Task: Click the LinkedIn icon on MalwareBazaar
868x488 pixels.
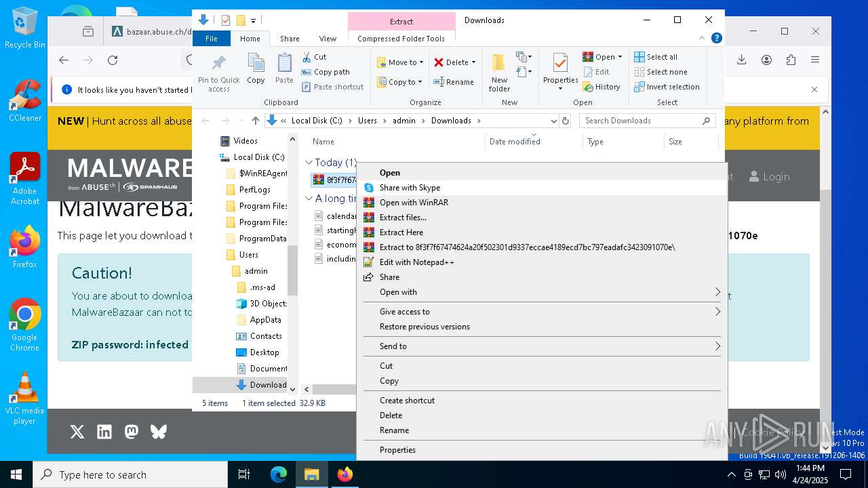Action: [104, 432]
